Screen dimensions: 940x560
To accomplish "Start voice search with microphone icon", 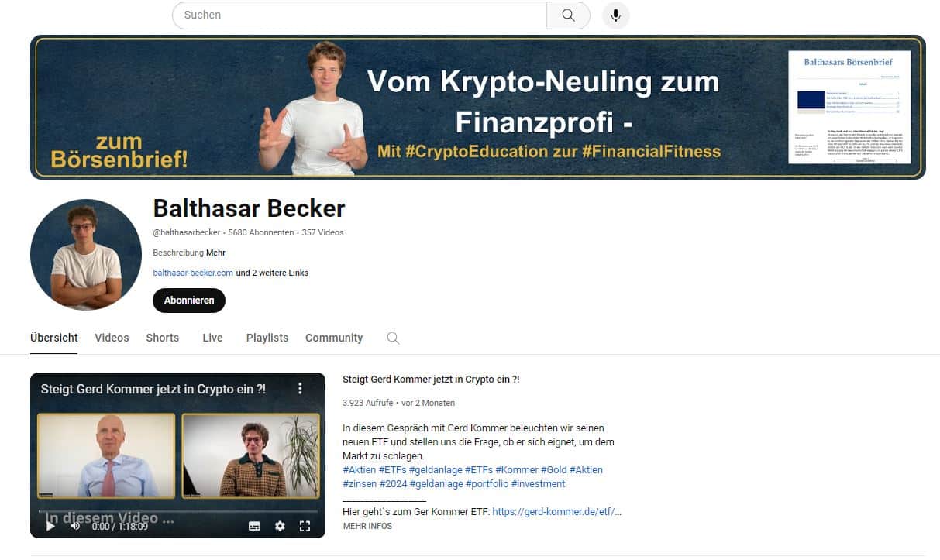I will (616, 15).
